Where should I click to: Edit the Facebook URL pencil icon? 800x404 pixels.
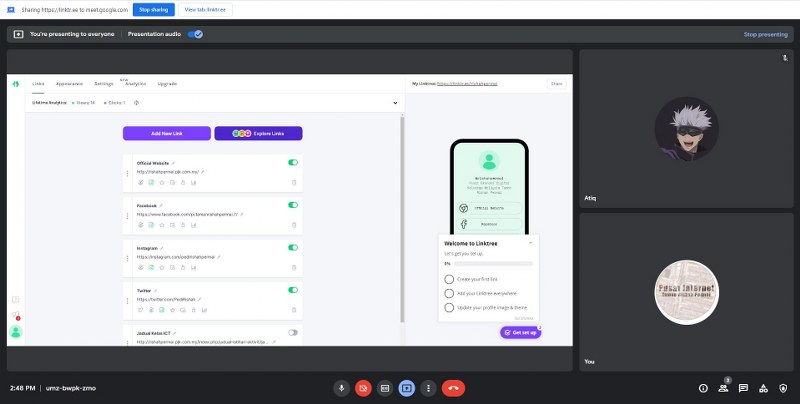pos(242,214)
